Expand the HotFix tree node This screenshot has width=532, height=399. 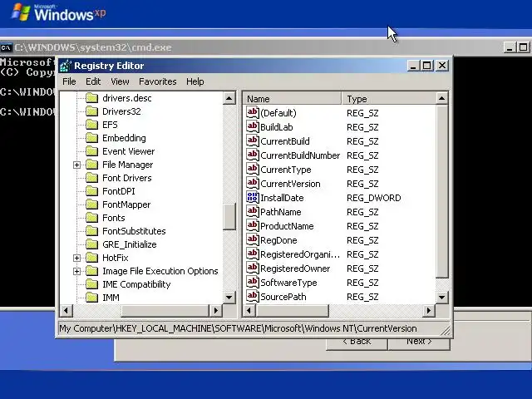(76, 258)
